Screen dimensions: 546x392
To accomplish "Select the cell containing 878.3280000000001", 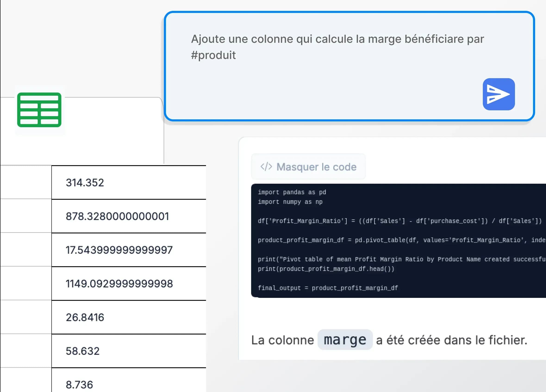I will (129, 216).
